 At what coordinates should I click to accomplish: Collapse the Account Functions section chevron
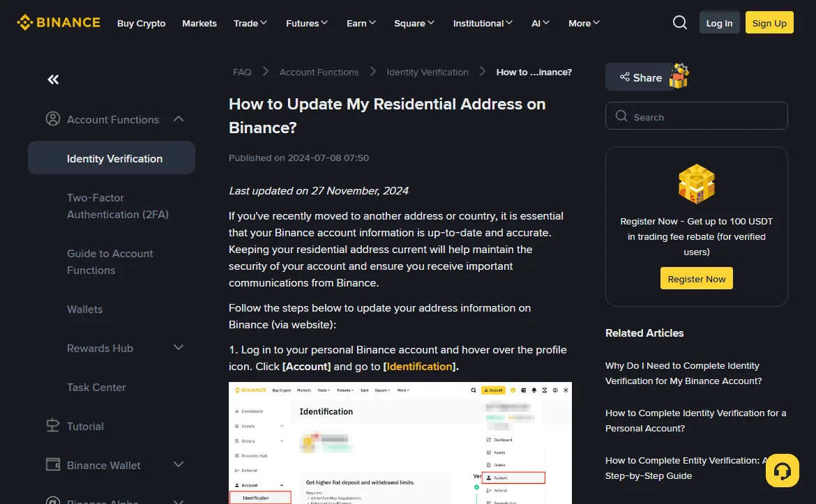(179, 119)
